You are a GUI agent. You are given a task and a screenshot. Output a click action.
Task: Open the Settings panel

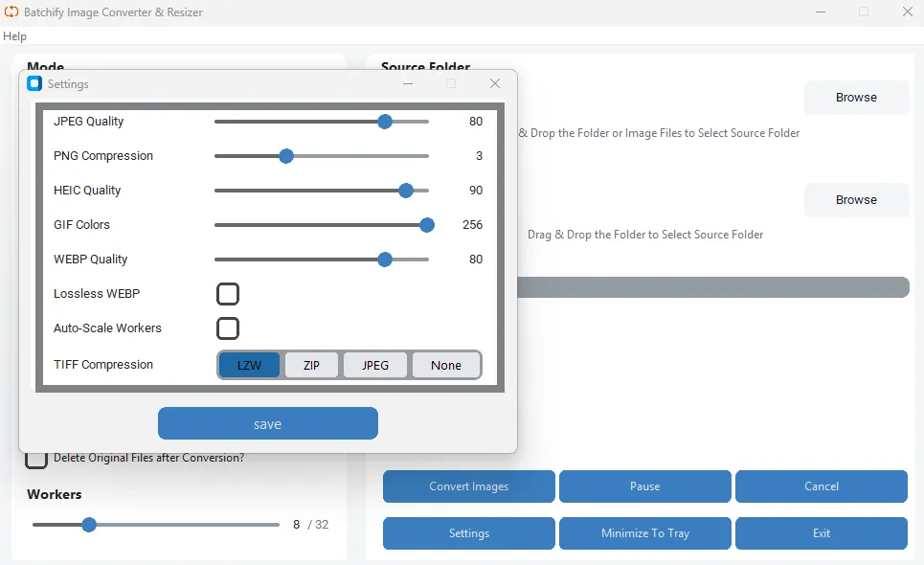[468, 533]
